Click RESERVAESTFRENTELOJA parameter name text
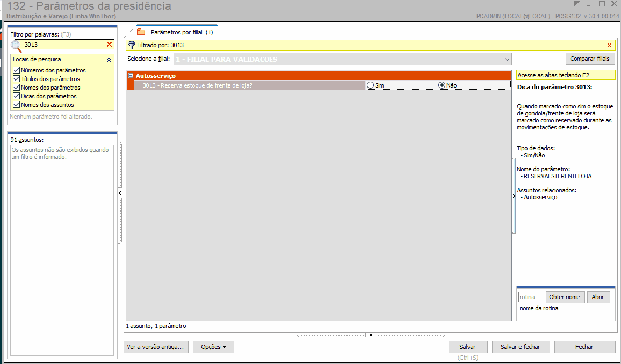 tap(558, 176)
